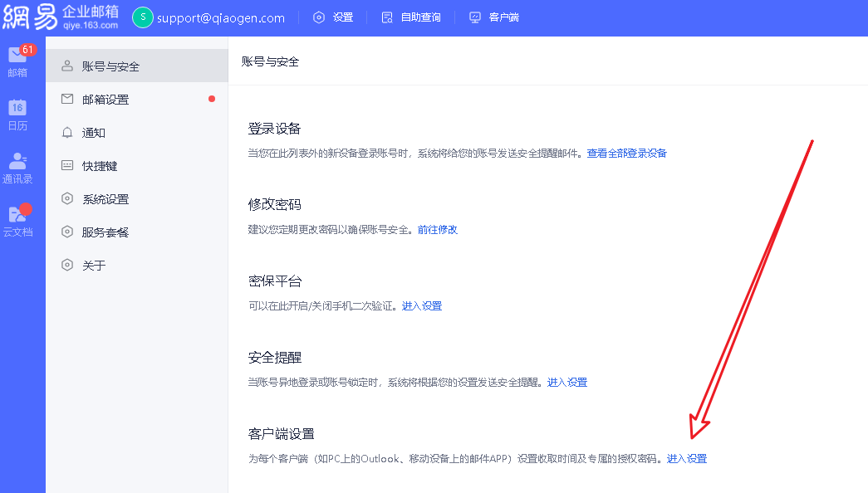Open the calendar icon labeled 日历

tap(17, 108)
